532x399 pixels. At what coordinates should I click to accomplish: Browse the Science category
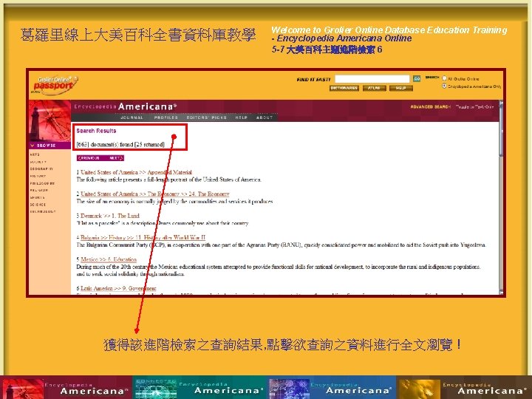(x=38, y=205)
